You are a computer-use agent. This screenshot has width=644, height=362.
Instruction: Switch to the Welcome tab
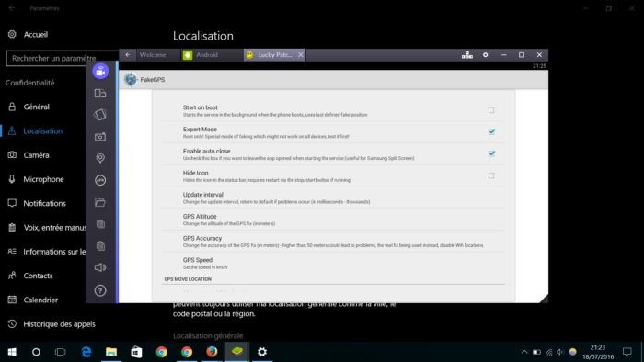point(153,55)
